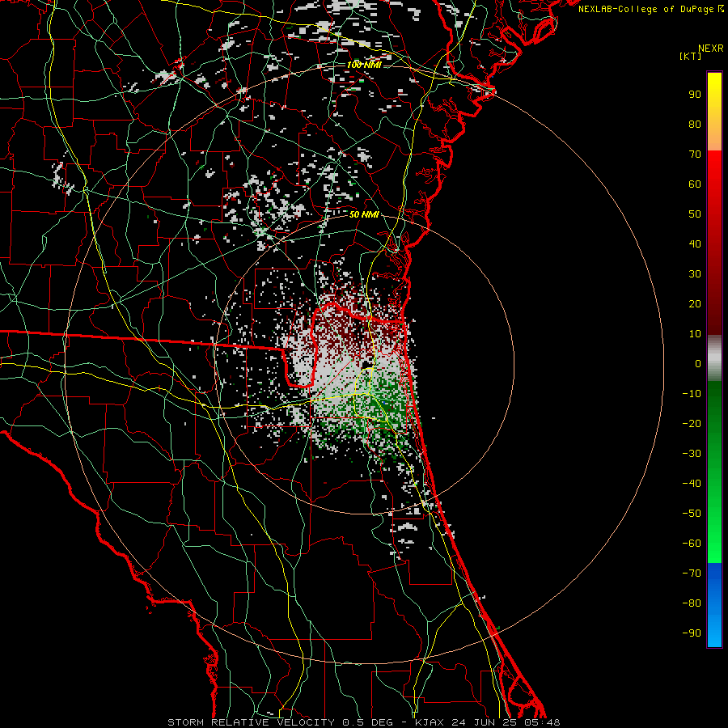Click the 90 value on the velocity scale
The image size is (728, 728).
tap(695, 95)
